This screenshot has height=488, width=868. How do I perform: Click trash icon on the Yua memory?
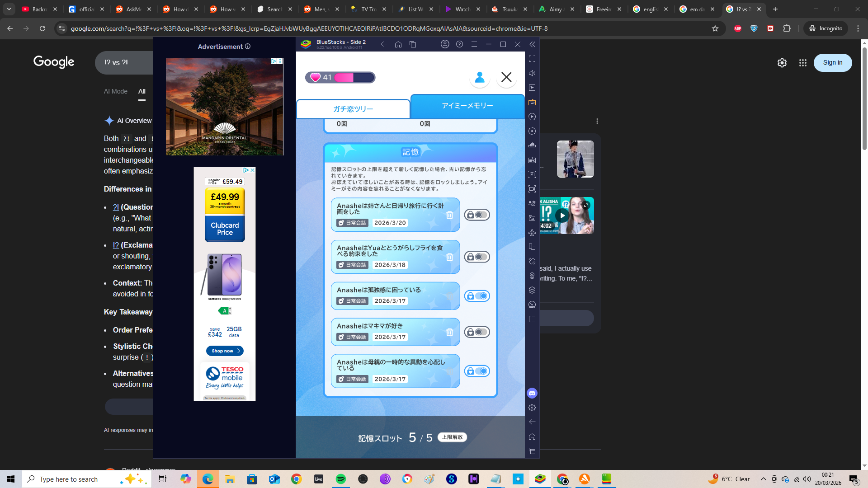449,257
